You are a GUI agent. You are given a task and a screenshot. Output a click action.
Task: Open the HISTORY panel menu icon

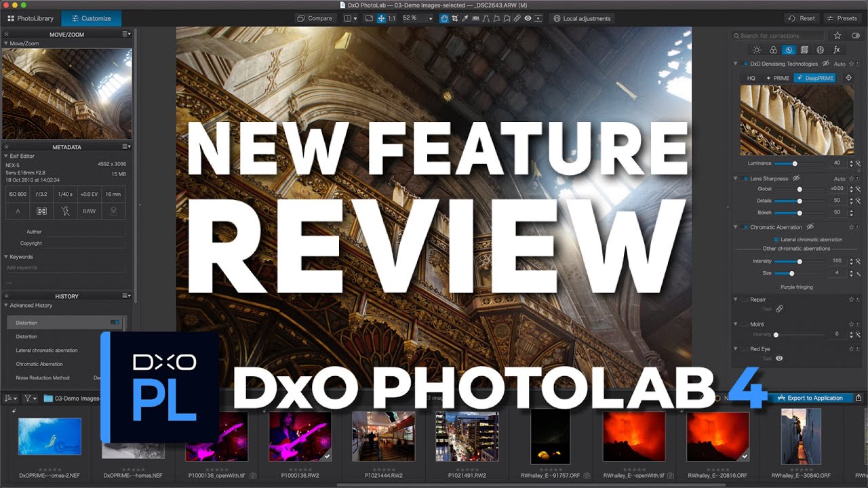[127, 296]
